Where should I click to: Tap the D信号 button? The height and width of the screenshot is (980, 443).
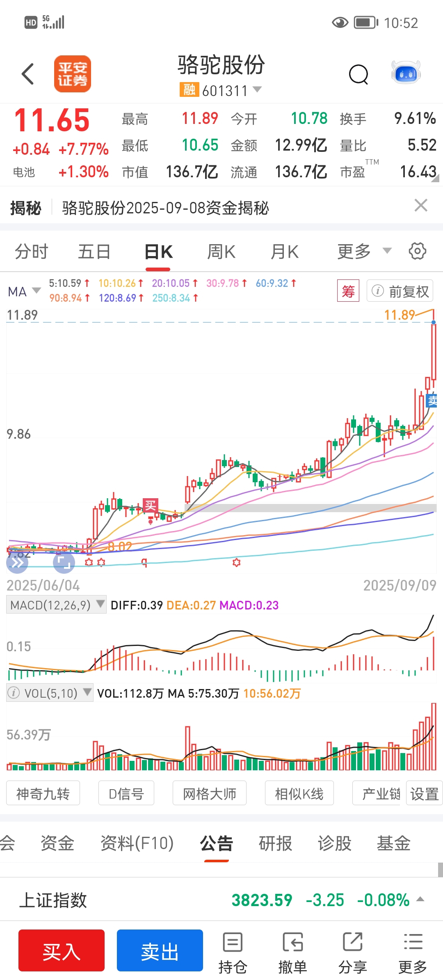tap(126, 794)
